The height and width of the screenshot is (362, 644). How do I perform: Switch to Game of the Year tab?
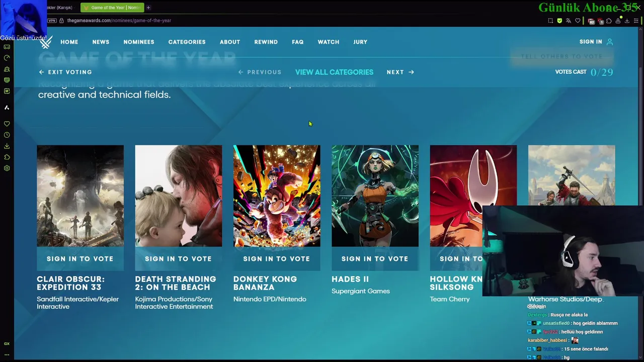[112, 8]
